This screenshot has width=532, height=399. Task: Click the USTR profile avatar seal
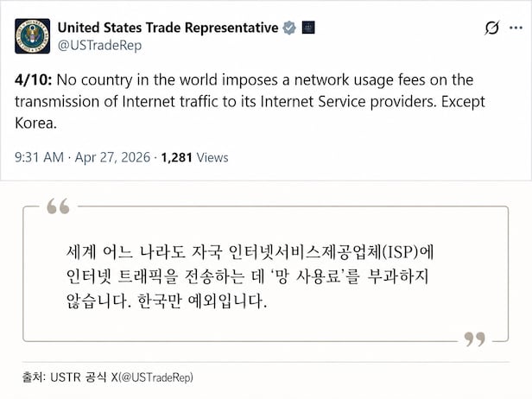(32, 35)
